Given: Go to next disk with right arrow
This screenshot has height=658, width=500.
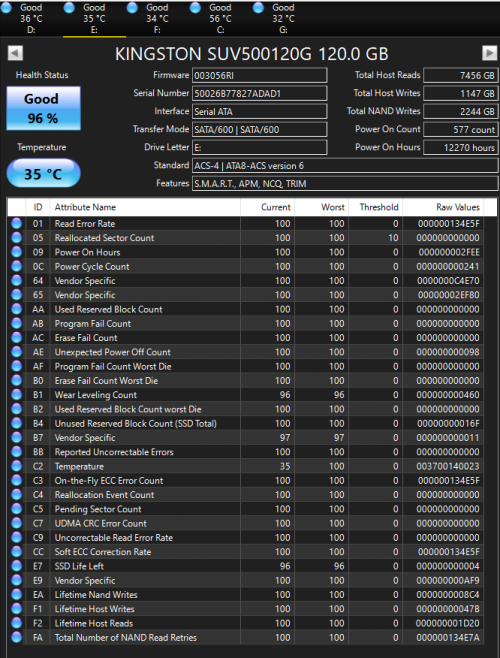Looking at the screenshot, I should [x=490, y=53].
